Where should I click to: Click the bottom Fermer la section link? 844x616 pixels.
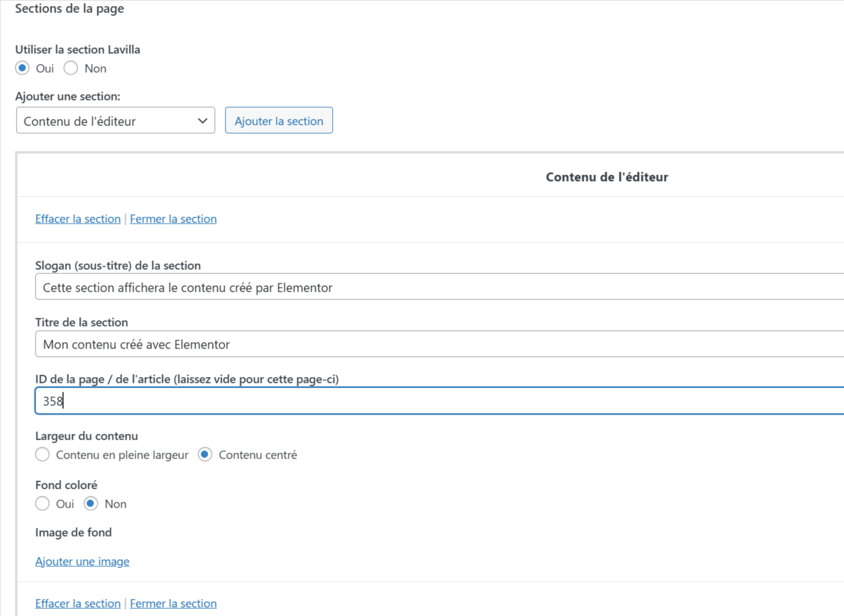pyautogui.click(x=173, y=604)
